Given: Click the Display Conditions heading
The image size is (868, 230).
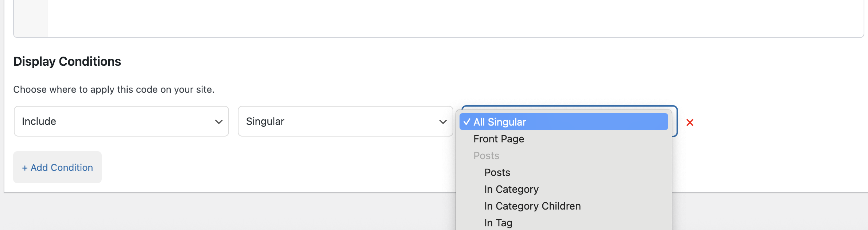Looking at the screenshot, I should click(x=67, y=61).
